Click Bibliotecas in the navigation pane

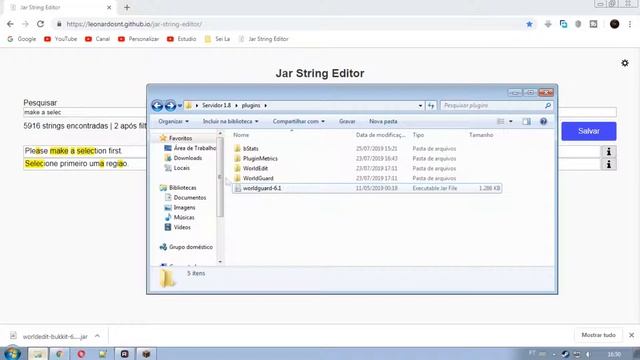(x=182, y=188)
